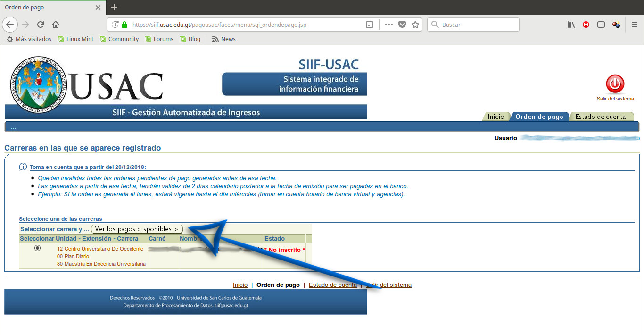Click the footer Estado de cuenta link
The width and height of the screenshot is (644, 335).
click(x=332, y=285)
